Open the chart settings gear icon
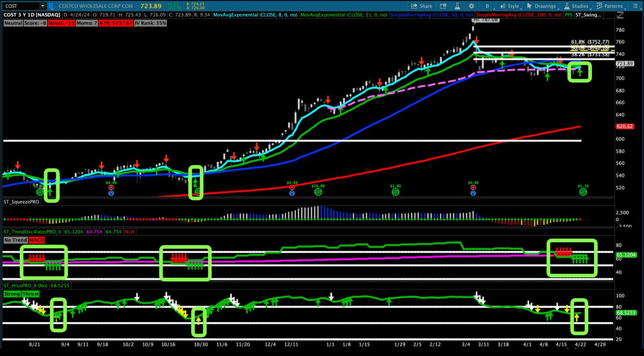 (471, 6)
